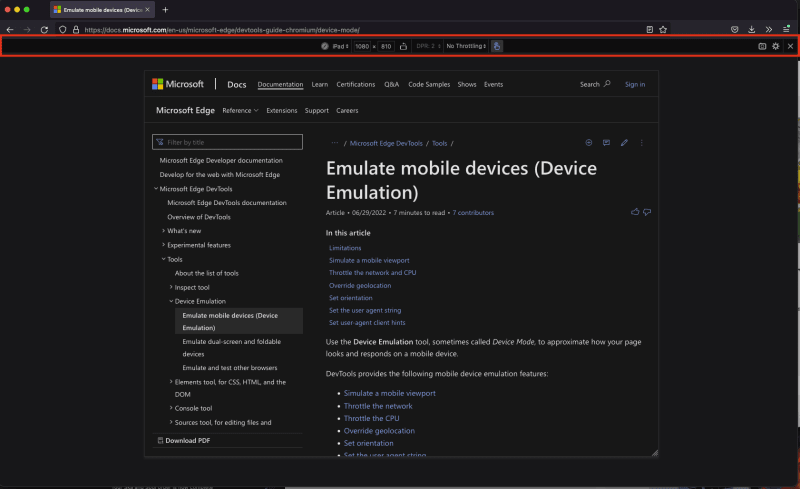Open the Careers nav link
This screenshot has height=489, width=800.
347,111
